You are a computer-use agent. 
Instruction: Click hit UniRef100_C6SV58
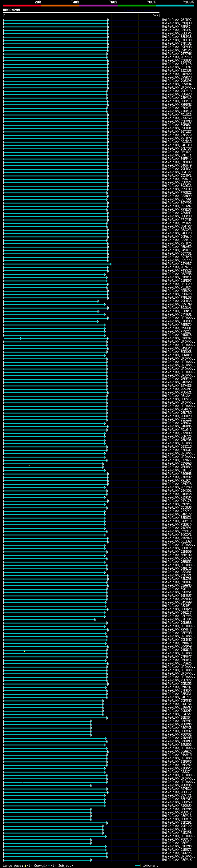[177, 274]
